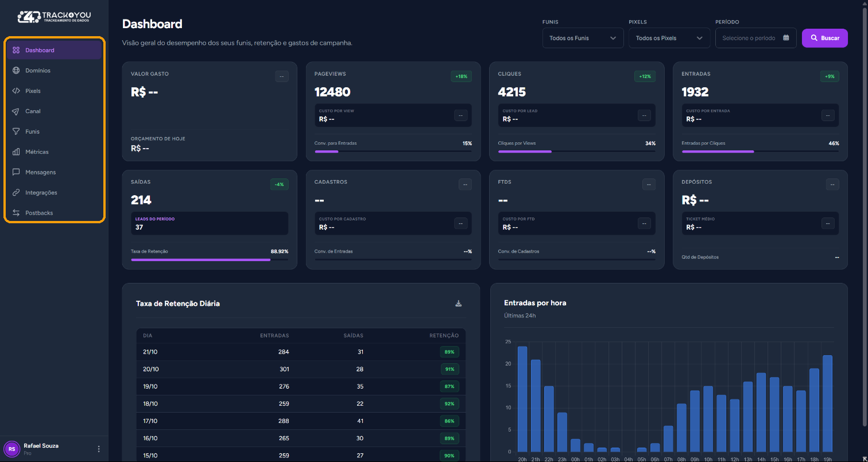Select the Mensagens menu item

point(55,172)
